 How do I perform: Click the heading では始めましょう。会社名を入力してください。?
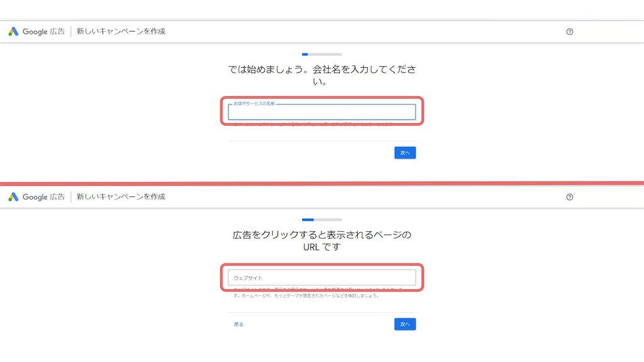pyautogui.click(x=322, y=75)
